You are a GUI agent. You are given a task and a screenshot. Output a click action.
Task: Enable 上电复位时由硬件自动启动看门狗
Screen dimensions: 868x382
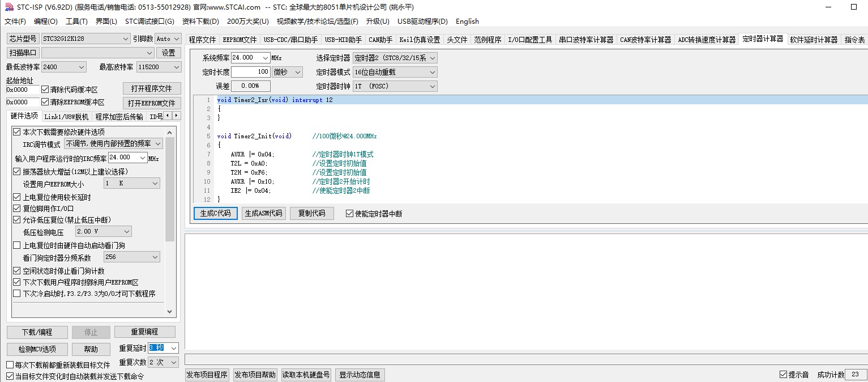click(x=17, y=245)
